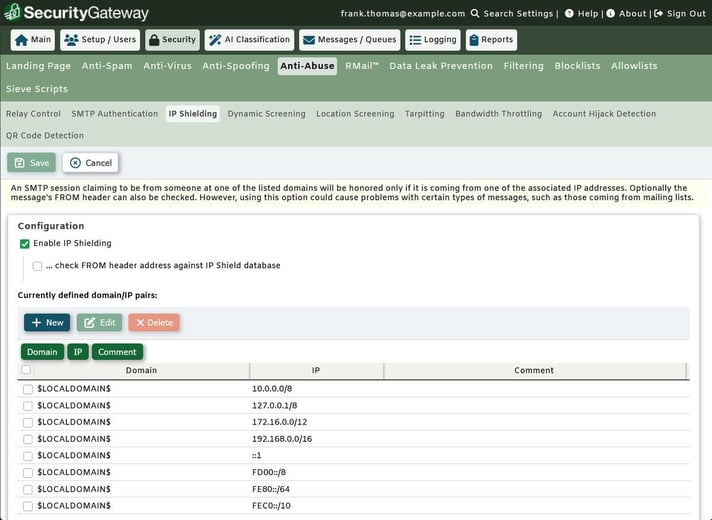This screenshot has height=520, width=712.
Task: Select the row checkbox for 172.16.0.0/12
Action: click(28, 423)
